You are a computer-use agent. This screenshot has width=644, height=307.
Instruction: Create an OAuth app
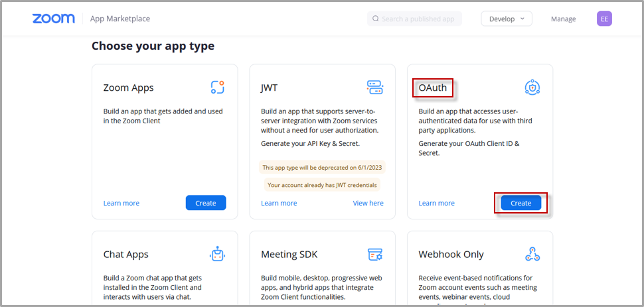[521, 203]
